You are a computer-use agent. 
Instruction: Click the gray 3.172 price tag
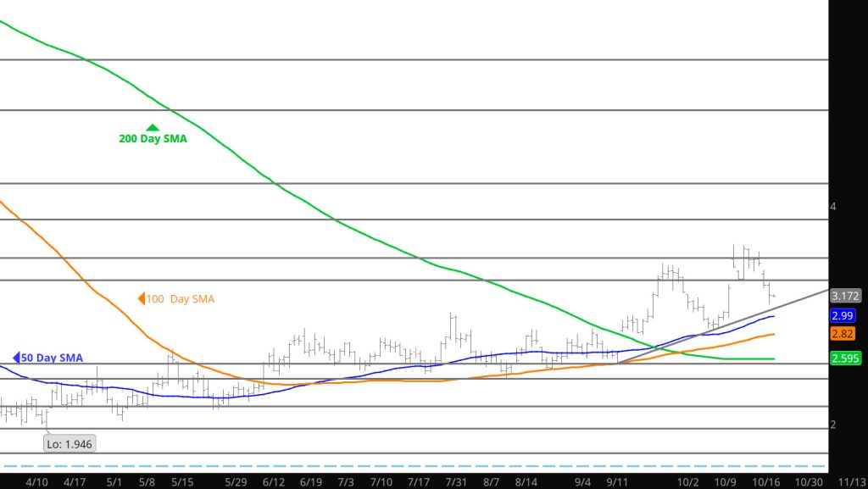847,296
